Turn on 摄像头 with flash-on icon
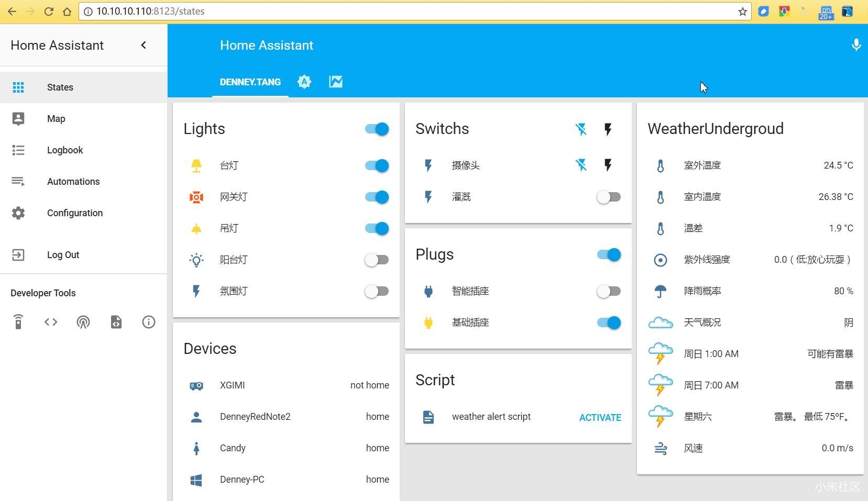 coord(608,165)
